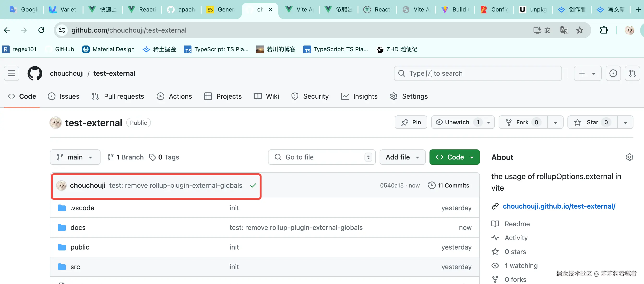Open the issues icon in top header

click(x=613, y=73)
